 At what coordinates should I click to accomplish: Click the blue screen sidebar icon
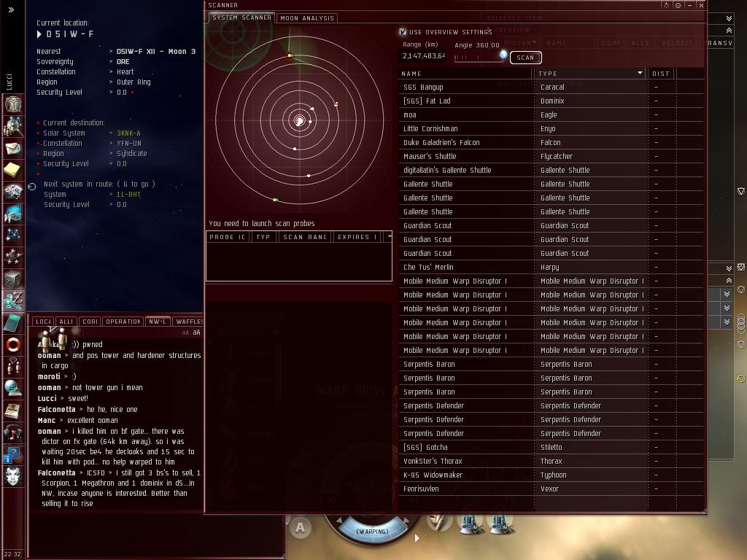pyautogui.click(x=13, y=214)
